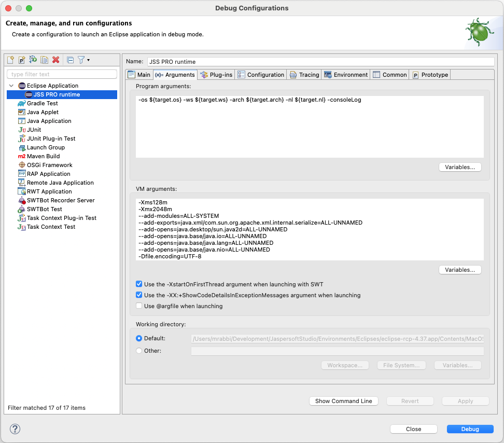Screen dimensions: 504x443
Task: Open the Environment tab
Action: tap(346, 75)
